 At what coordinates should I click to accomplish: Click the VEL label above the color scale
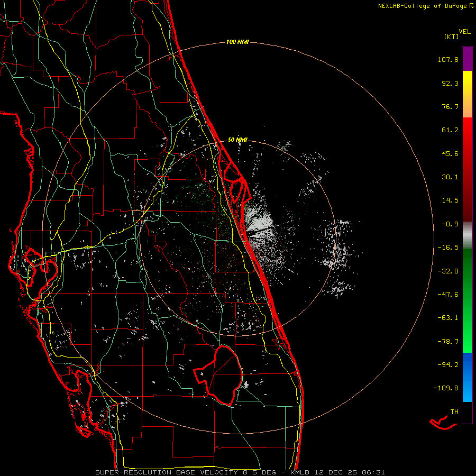[464, 32]
